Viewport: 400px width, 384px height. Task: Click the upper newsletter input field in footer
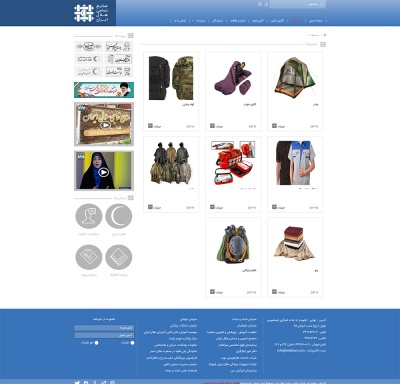[x=104, y=328]
